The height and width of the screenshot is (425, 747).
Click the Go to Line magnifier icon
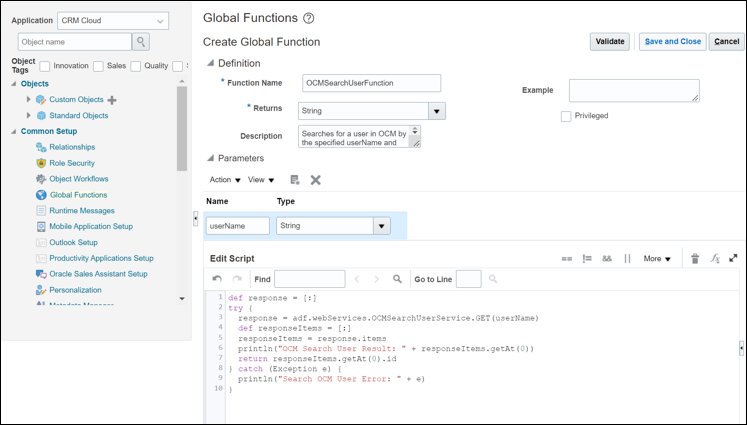[493, 279]
